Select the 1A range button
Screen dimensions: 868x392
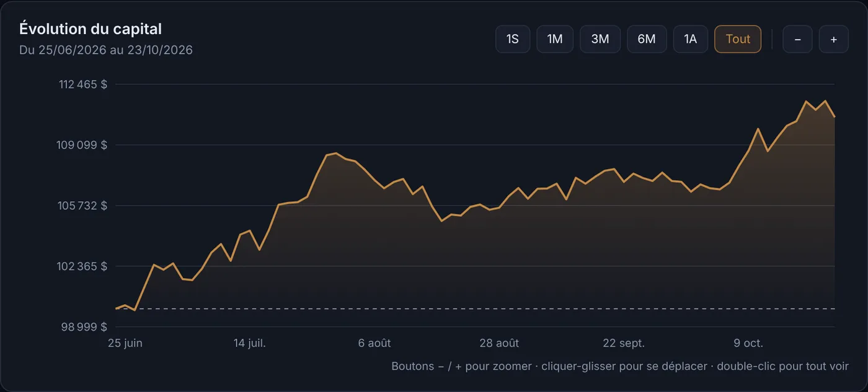[691, 39]
